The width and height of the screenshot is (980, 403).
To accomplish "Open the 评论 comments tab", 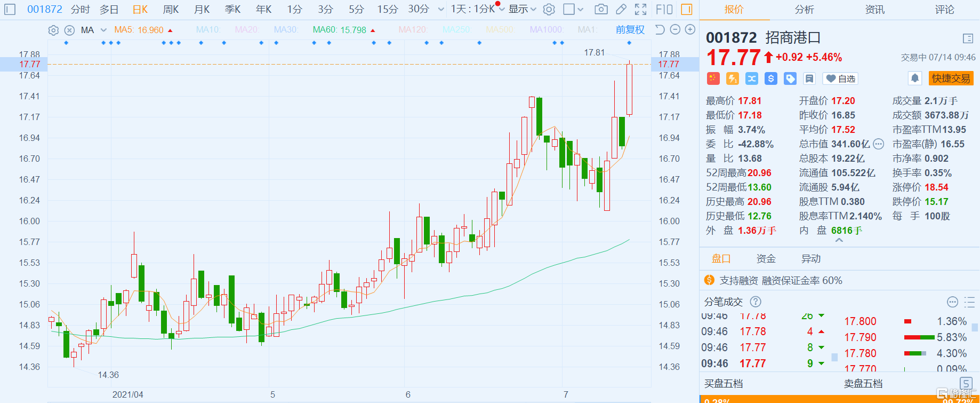I will [x=945, y=10].
